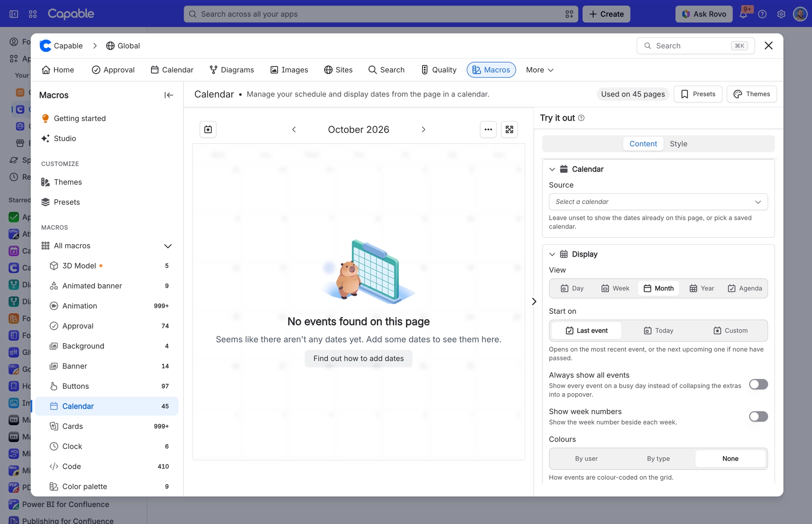The width and height of the screenshot is (812, 524).
Task: Open the calendar three-dot options menu
Action: (x=488, y=130)
